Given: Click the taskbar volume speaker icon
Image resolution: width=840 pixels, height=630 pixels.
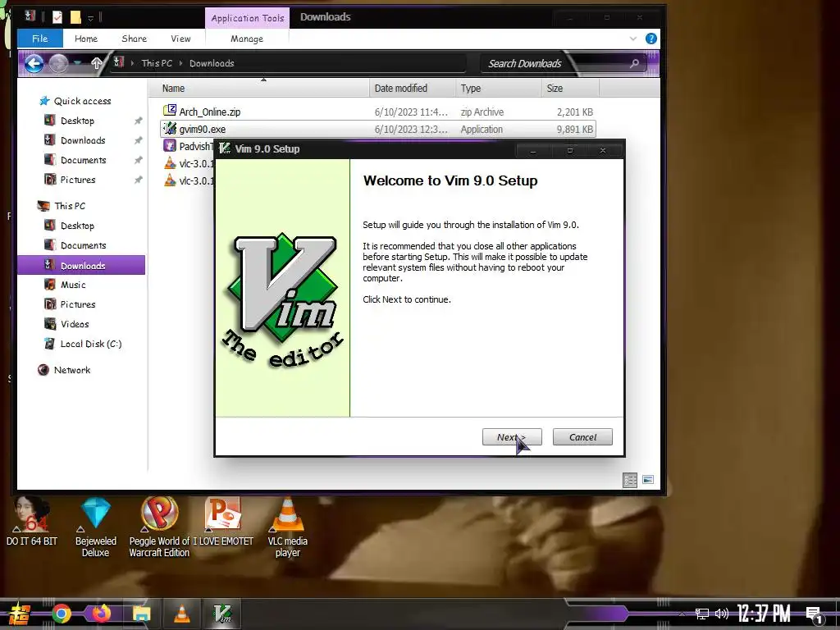Looking at the screenshot, I should (x=722, y=614).
